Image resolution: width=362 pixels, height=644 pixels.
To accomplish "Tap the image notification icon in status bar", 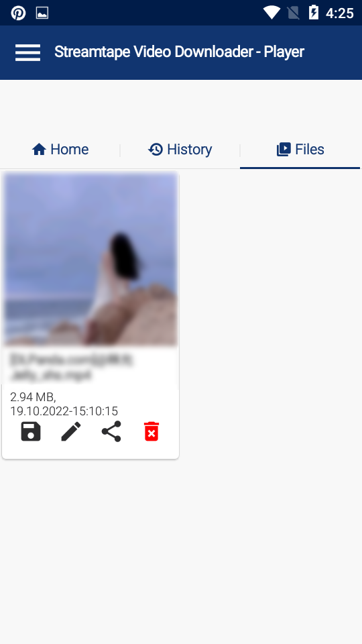I will click(42, 13).
